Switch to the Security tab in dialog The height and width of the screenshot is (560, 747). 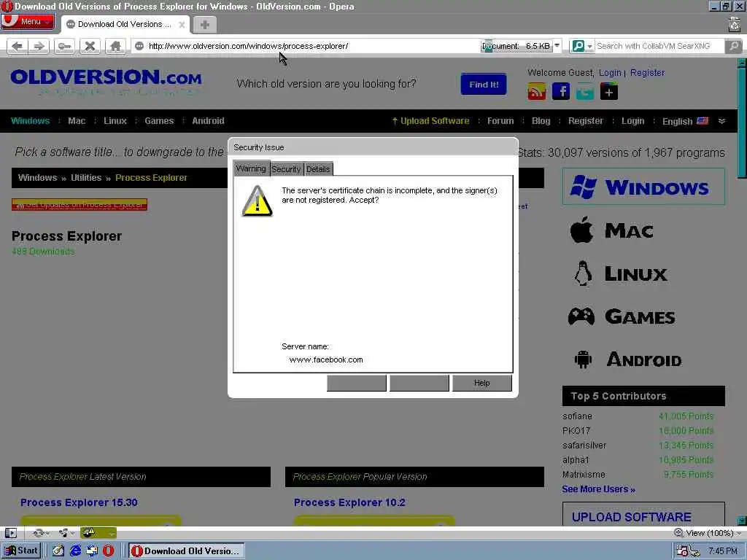tap(286, 169)
